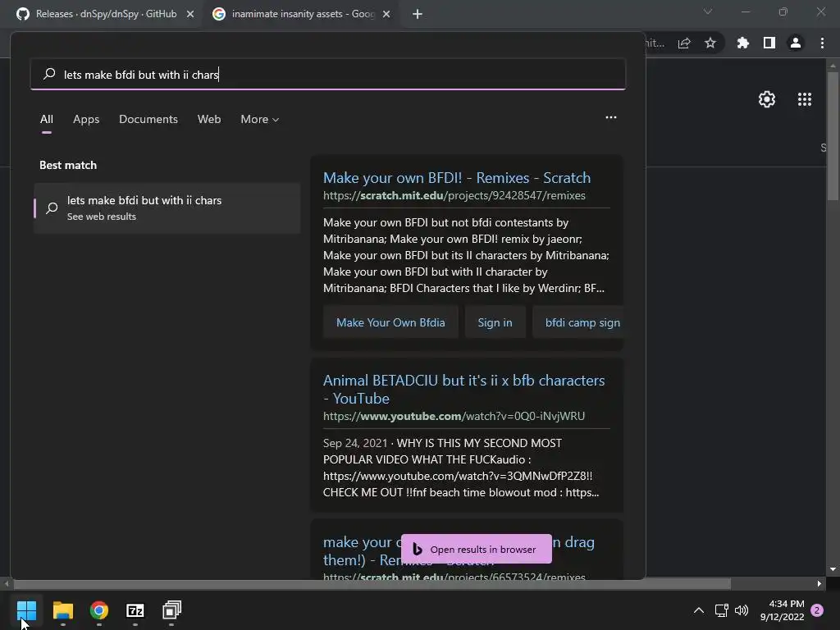The height and width of the screenshot is (630, 840).
Task: Open the notification count badge
Action: (817, 610)
